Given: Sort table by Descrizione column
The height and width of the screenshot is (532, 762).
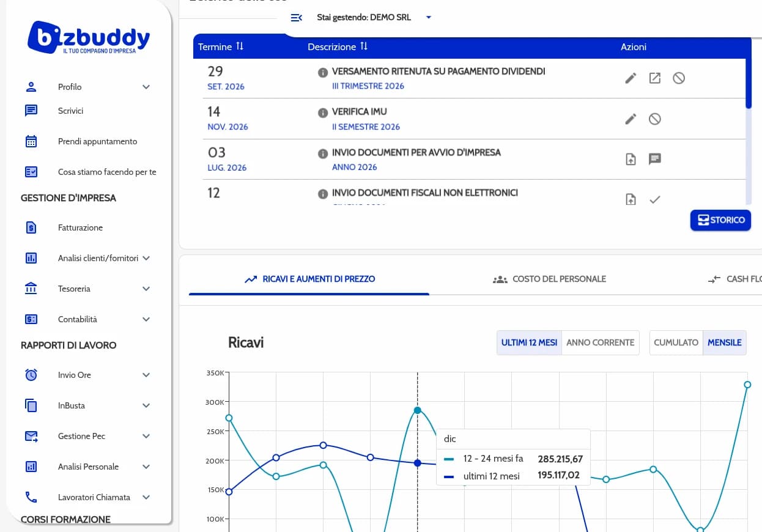Looking at the screenshot, I should (x=338, y=46).
